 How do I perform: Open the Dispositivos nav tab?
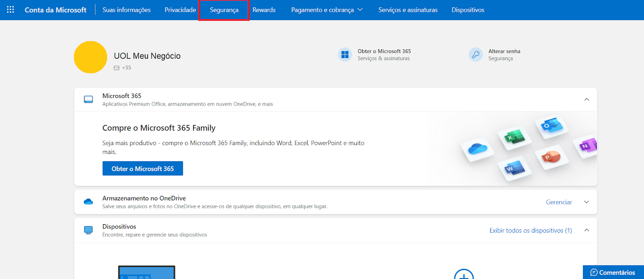(x=468, y=10)
